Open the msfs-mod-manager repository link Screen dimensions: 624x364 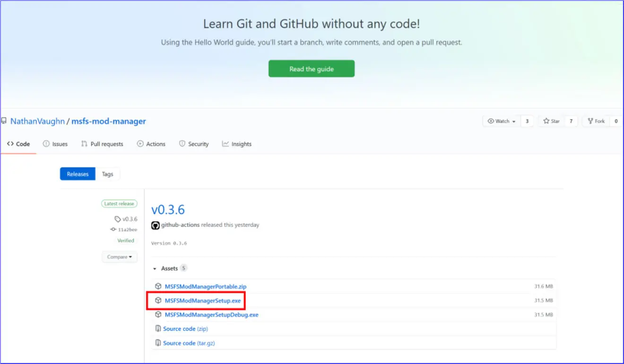[x=109, y=121]
